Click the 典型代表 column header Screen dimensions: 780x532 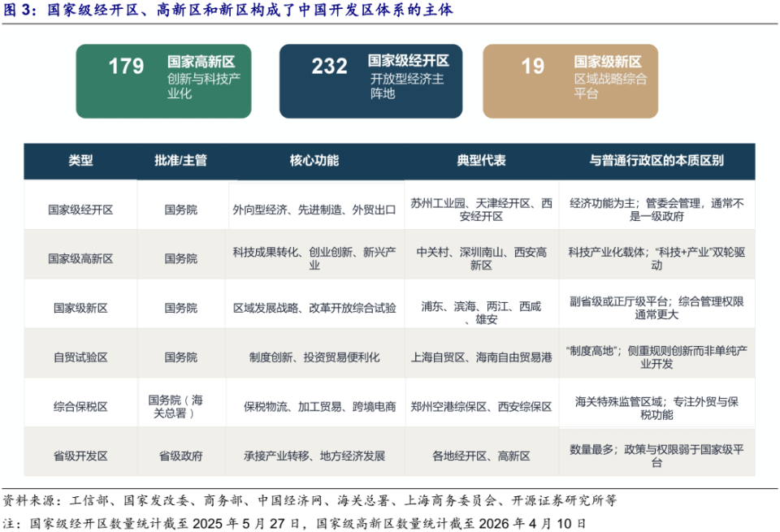pyautogui.click(x=481, y=161)
